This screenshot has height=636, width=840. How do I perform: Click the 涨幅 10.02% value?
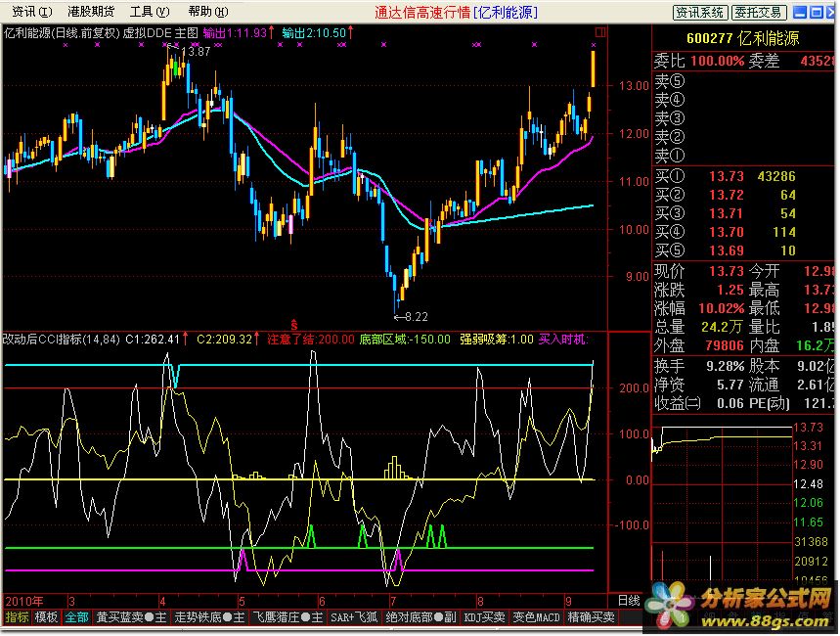click(x=721, y=309)
